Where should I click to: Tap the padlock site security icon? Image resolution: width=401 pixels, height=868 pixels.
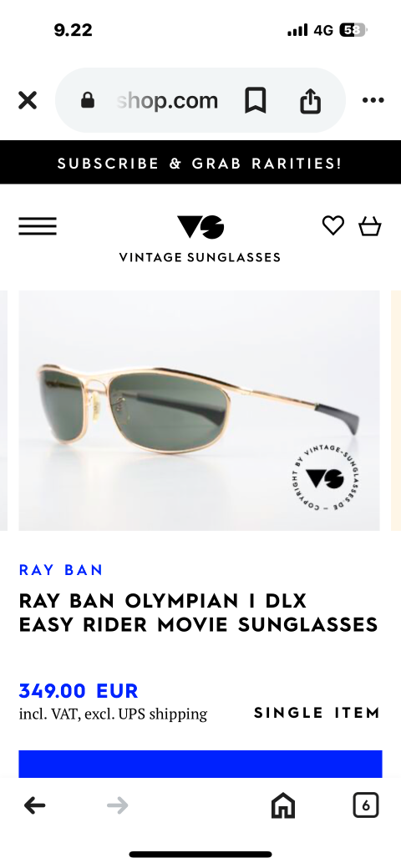tap(88, 100)
